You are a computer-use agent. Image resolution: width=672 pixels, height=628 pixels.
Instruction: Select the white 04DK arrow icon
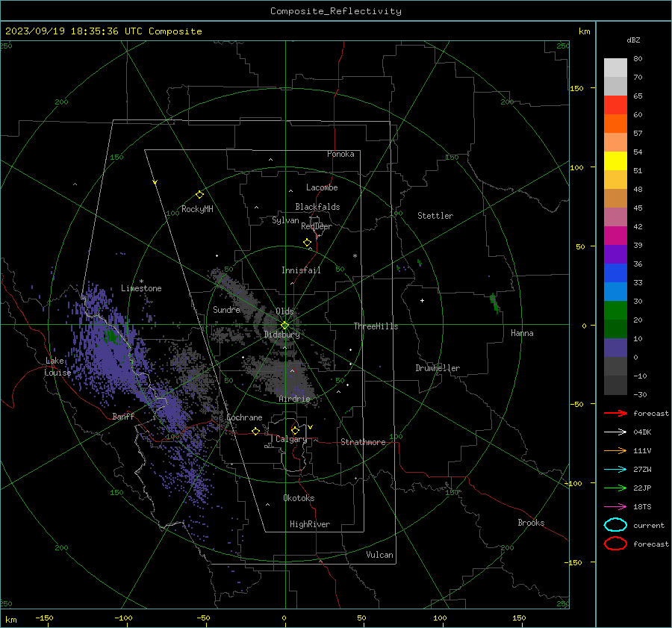615,432
